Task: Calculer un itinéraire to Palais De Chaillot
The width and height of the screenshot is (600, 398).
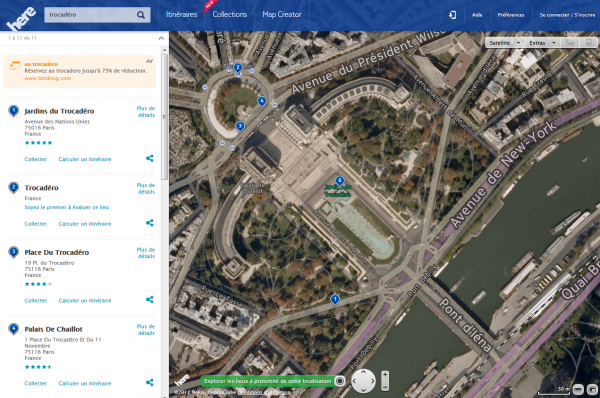Action: 85,383
